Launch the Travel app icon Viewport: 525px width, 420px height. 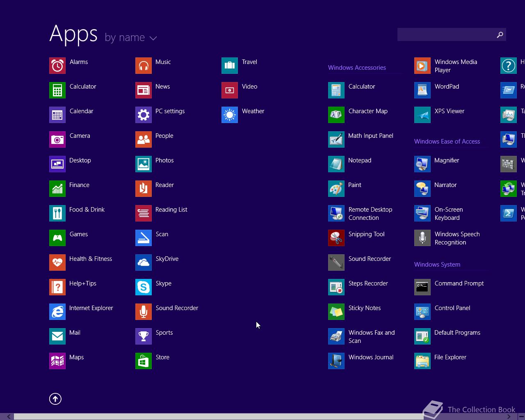230,66
